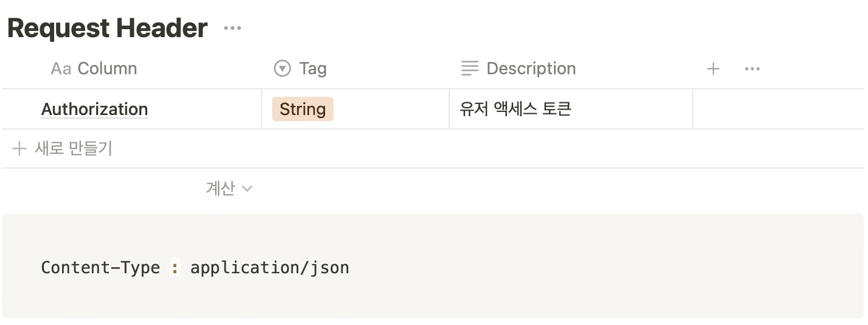Click the Tag select-type icon
The height and width of the screenshot is (325, 868).
(282, 69)
